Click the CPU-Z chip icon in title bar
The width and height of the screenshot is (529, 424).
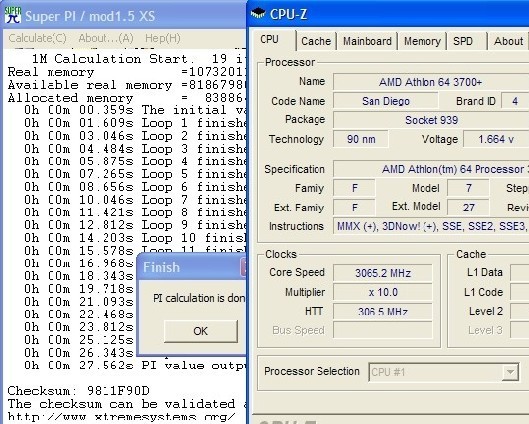258,14
